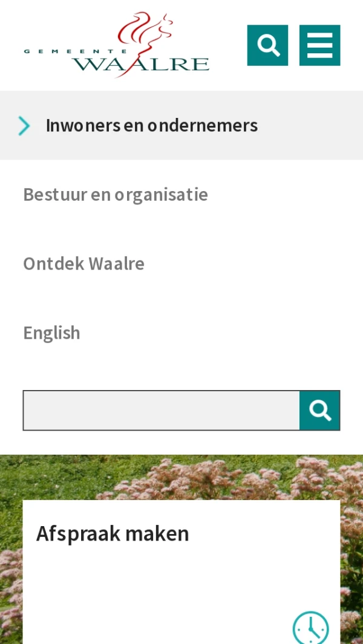Click magnifier icon beside the search field
This screenshot has height=644, width=363.
click(x=320, y=411)
